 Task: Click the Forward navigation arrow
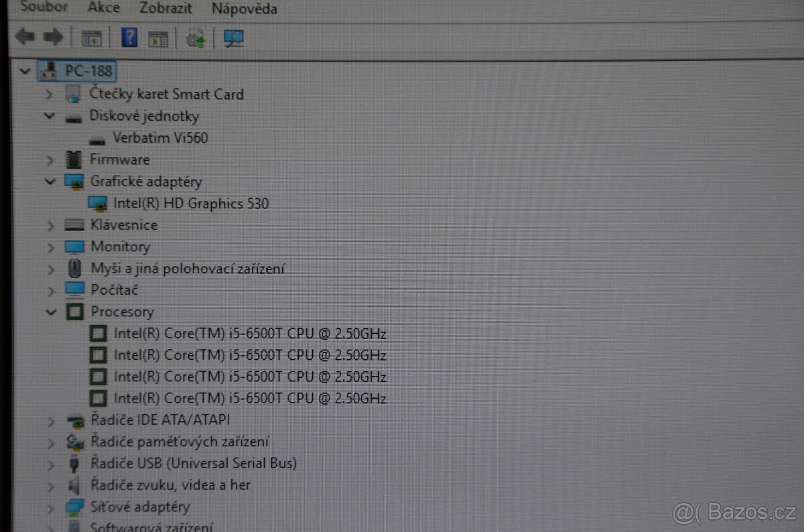(53, 37)
